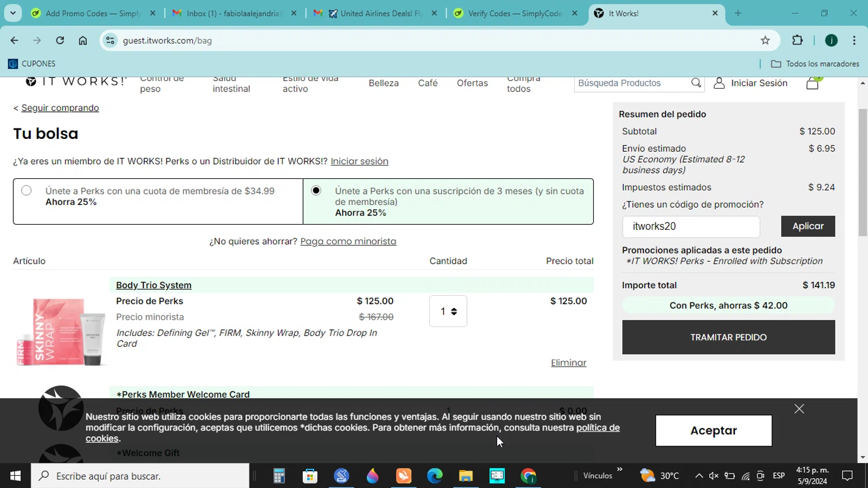Switch to Add Promo Codes tab
This screenshot has height=488, width=868.
pos(94,13)
